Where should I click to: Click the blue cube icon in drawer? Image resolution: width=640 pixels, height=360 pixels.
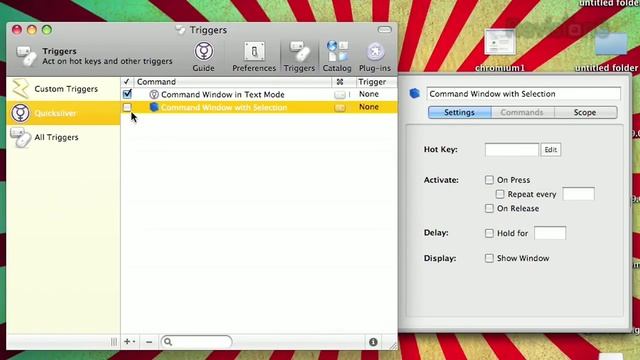point(415,93)
